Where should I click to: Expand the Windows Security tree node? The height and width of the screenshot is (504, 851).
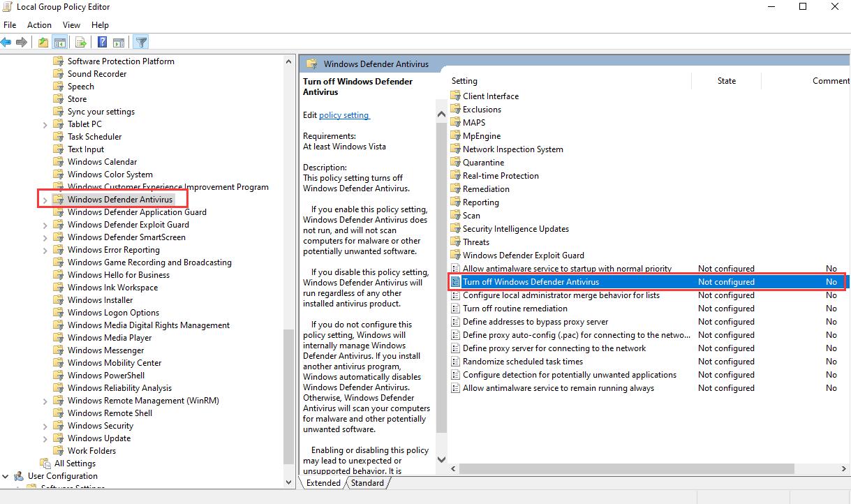[x=45, y=426]
